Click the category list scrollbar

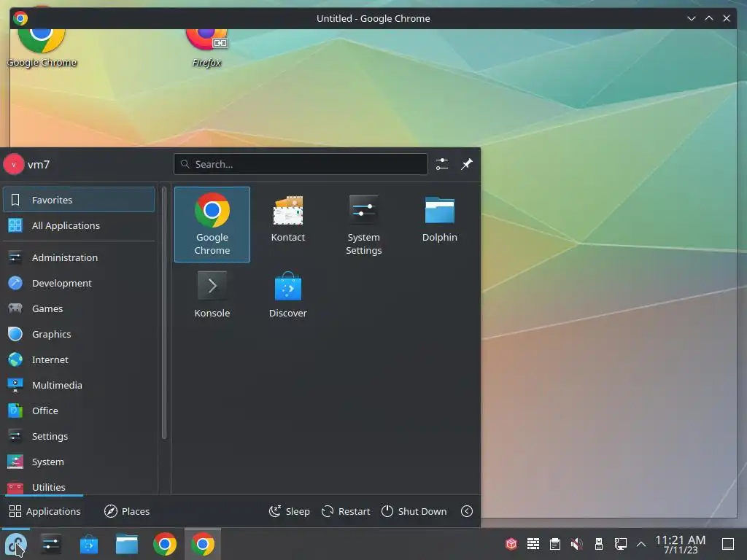164,313
